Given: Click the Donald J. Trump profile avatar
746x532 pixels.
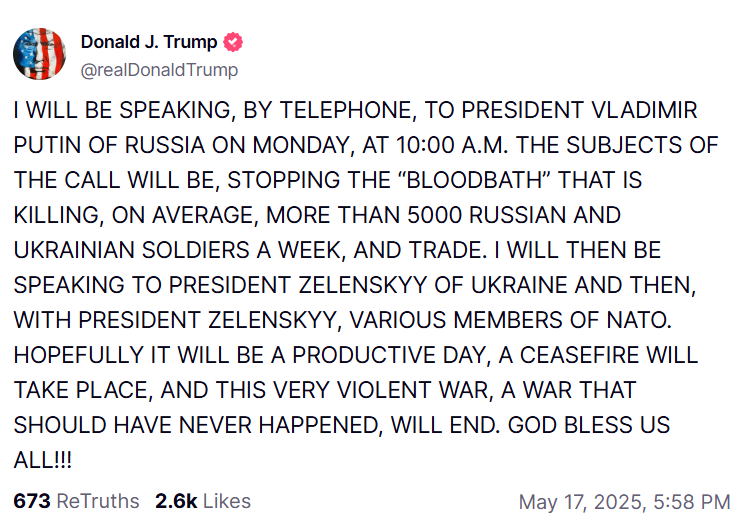Looking at the screenshot, I should coord(39,54).
